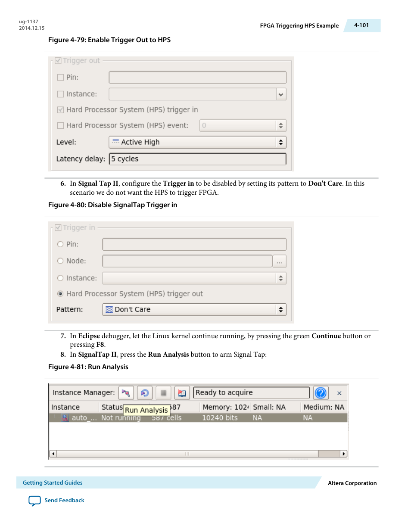Click the Small: NA column header
411x532 pixels.
point(276,407)
